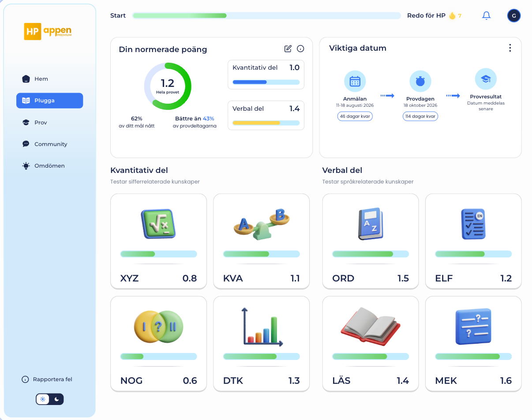Open the G profile avatar
532x420 pixels.
[514, 16]
